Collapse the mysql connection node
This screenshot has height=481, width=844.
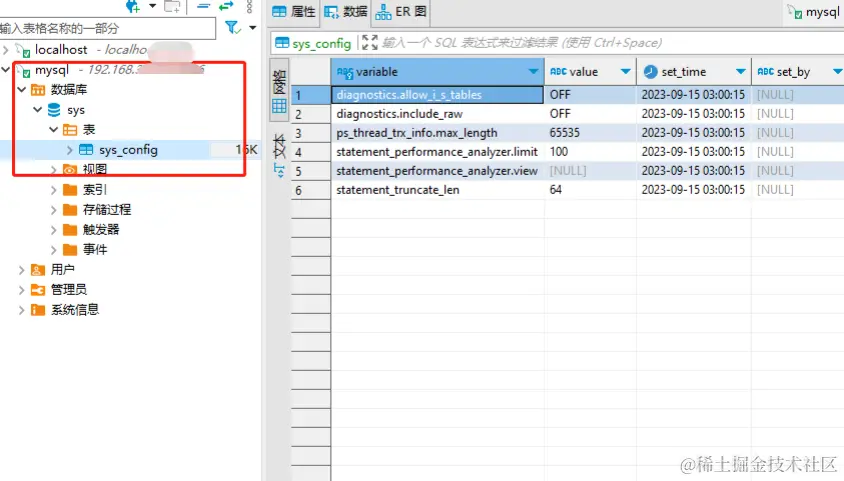6,69
